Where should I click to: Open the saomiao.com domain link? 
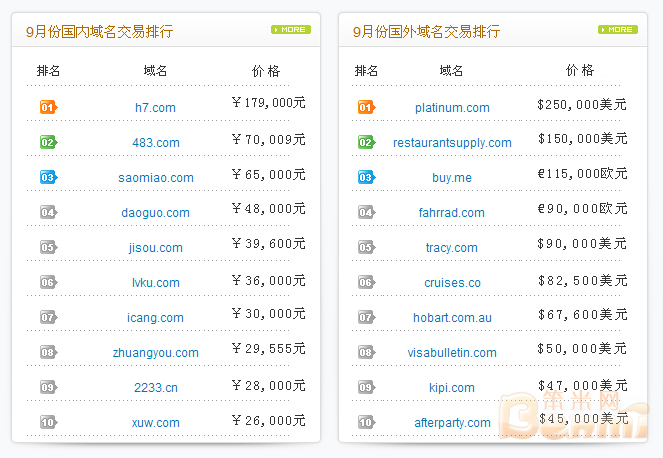pos(156,178)
